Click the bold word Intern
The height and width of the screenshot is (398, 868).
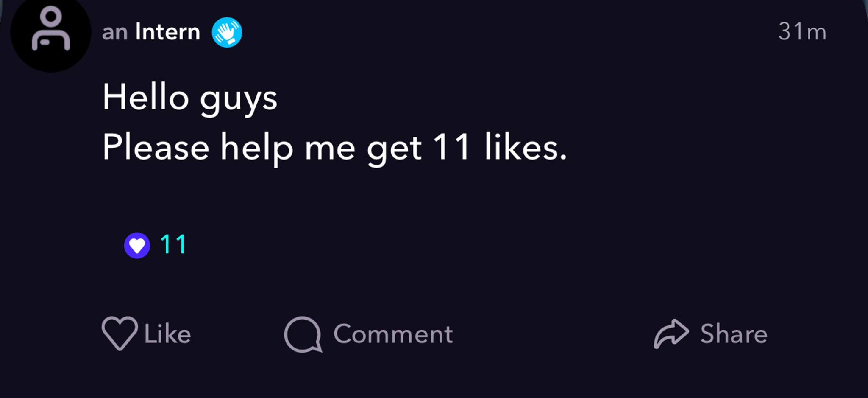click(167, 32)
